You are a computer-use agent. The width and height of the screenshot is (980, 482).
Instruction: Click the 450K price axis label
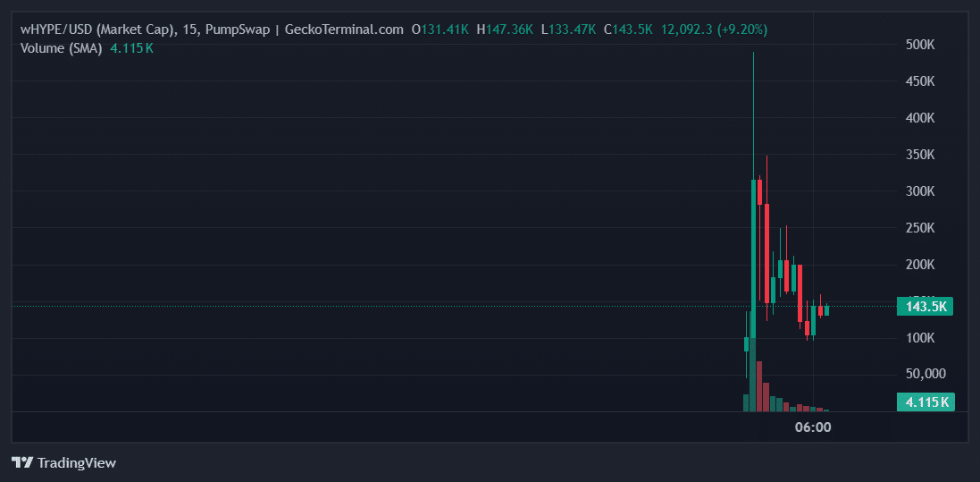pyautogui.click(x=920, y=81)
